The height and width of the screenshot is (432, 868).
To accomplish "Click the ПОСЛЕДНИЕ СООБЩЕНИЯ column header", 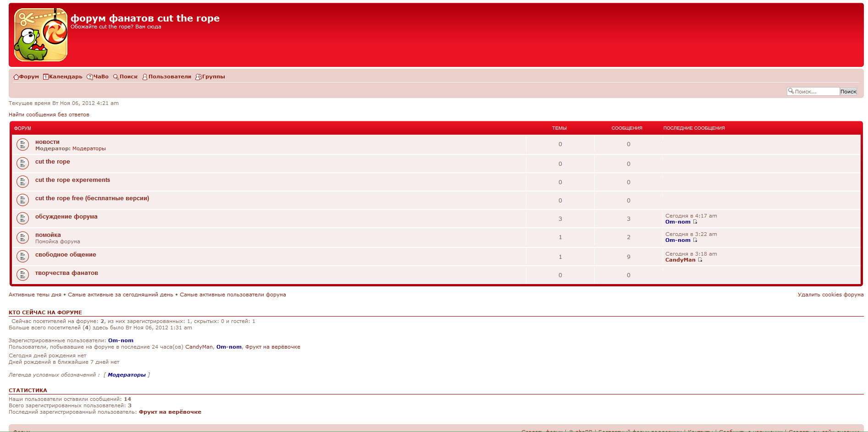I will tap(694, 128).
